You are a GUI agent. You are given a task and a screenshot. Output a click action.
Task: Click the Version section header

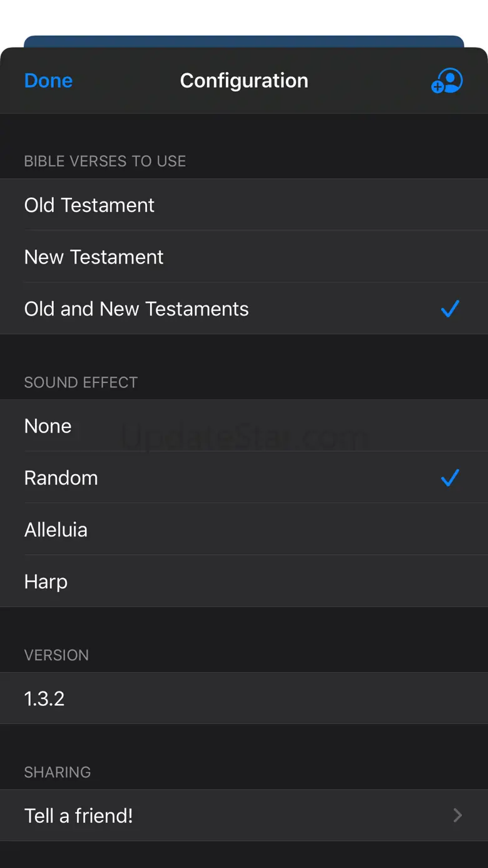(56, 655)
